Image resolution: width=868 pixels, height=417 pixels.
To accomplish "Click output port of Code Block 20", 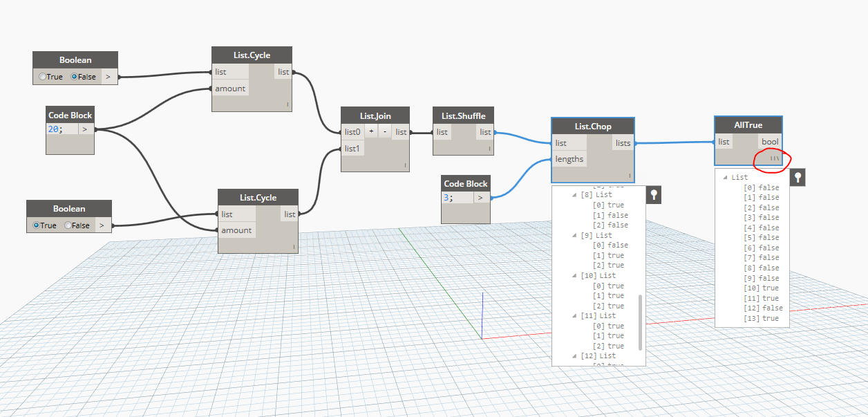I will [86, 129].
